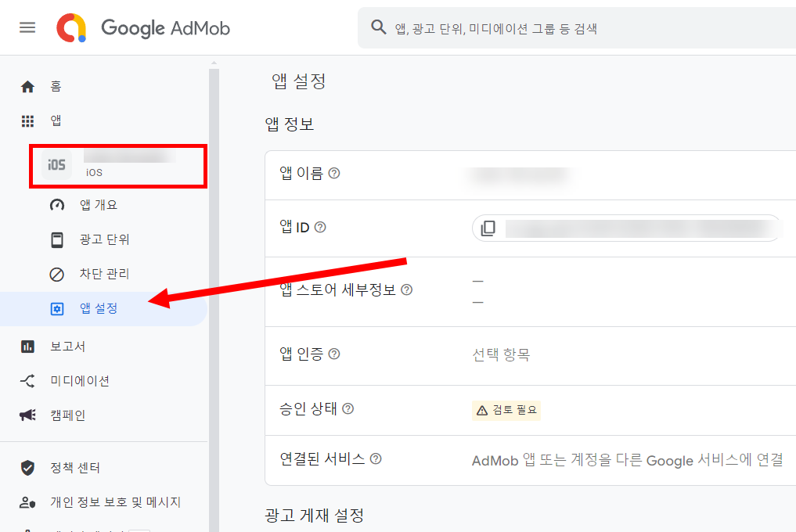Open 광고 단위 page

coord(104,239)
